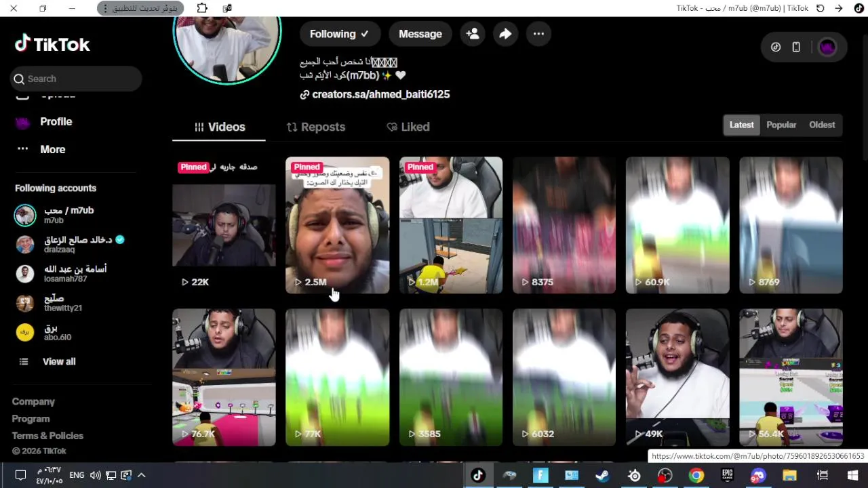
Task: Open the video with 77K views
Action: (338, 377)
